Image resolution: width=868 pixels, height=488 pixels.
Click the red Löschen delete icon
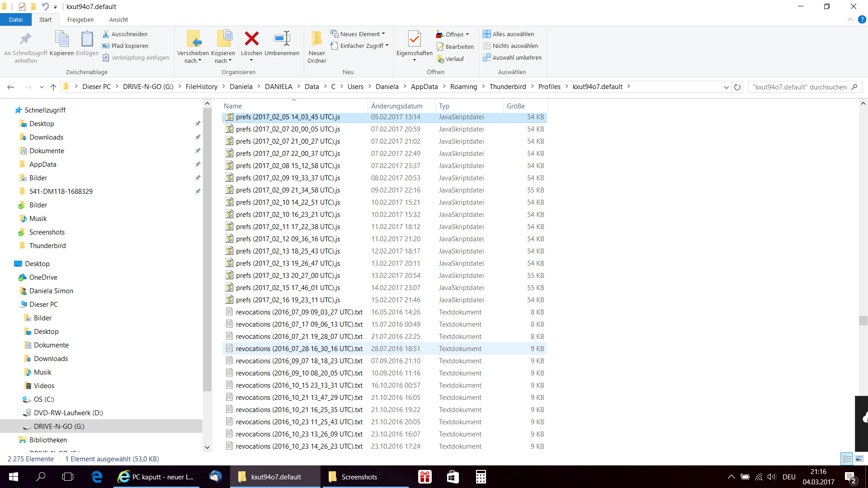pos(251,39)
